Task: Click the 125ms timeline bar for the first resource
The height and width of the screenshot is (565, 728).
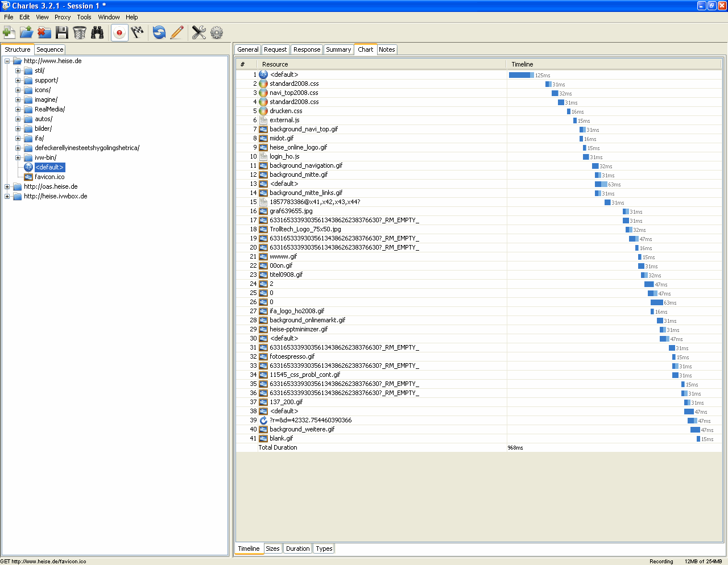Action: (x=520, y=75)
